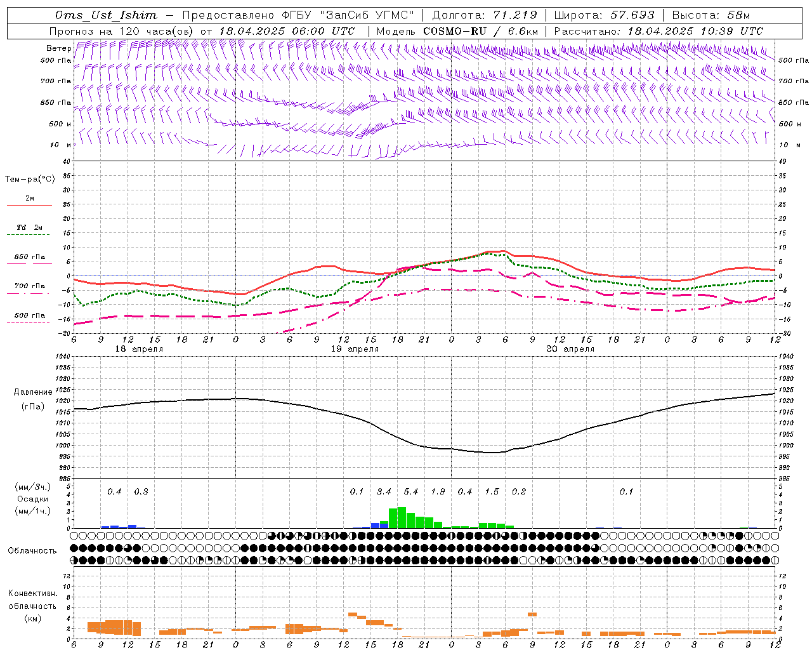Viewport: 812px width, 650px height.
Task: Click the (гПа) unit label under Давление
Action: pos(32,407)
